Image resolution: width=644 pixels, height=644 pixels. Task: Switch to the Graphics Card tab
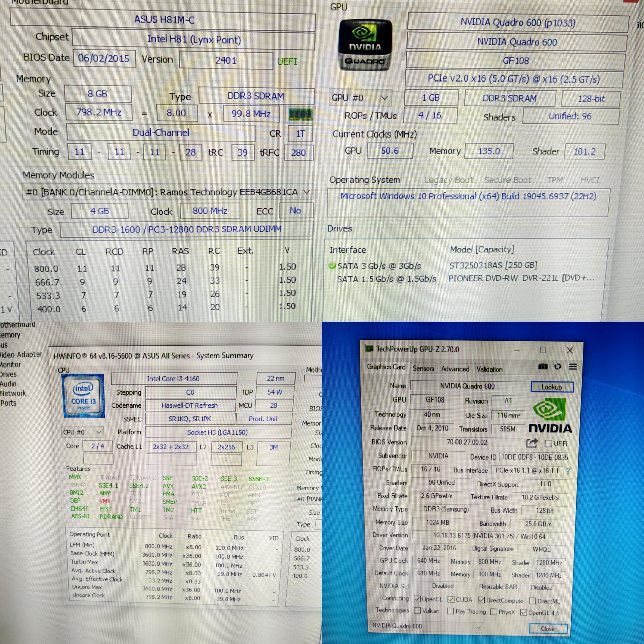[386, 367]
